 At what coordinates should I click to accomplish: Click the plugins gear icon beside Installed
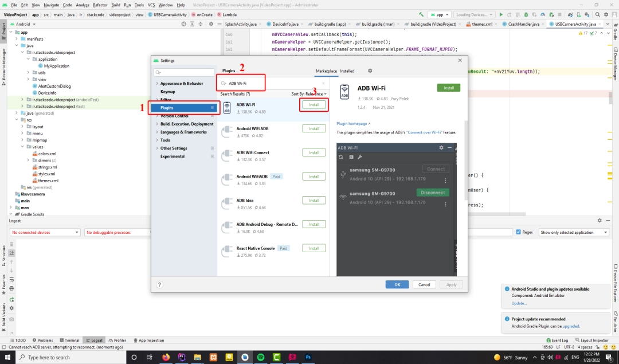pos(370,71)
